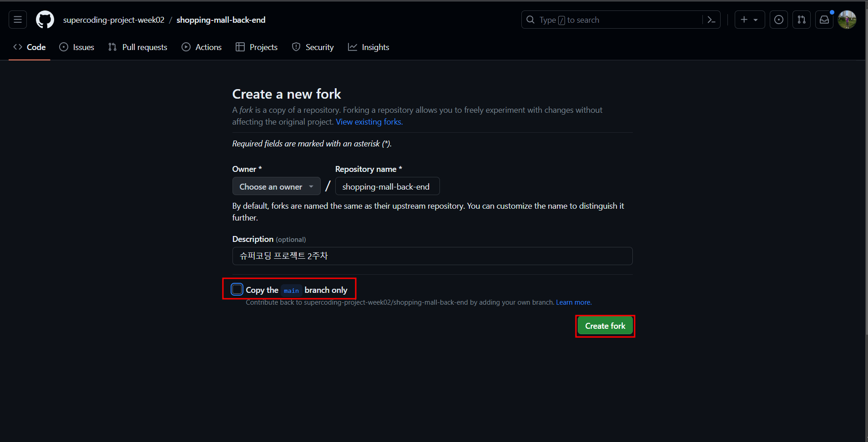The width and height of the screenshot is (868, 442).
Task: Open the notifications inbox icon
Action: pos(824,20)
